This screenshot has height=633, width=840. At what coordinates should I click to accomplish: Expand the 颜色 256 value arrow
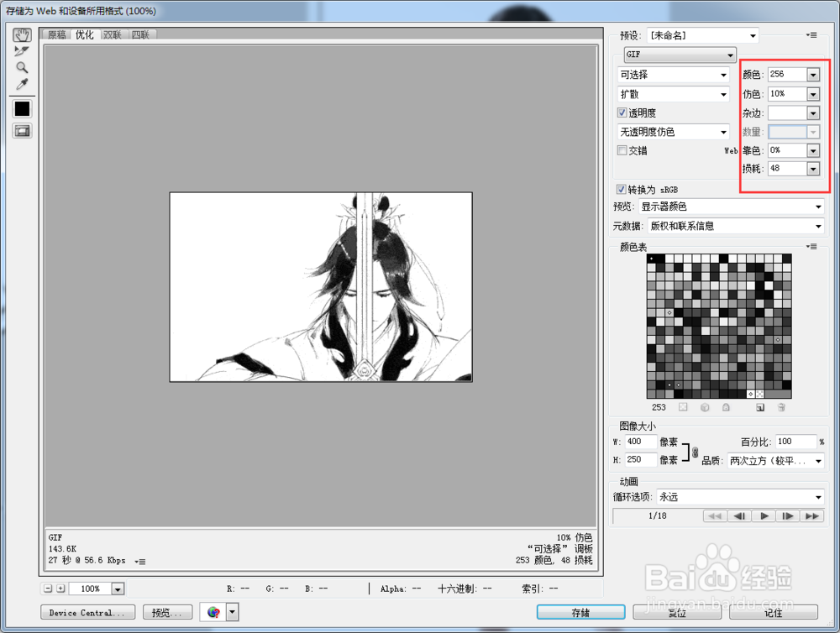813,75
